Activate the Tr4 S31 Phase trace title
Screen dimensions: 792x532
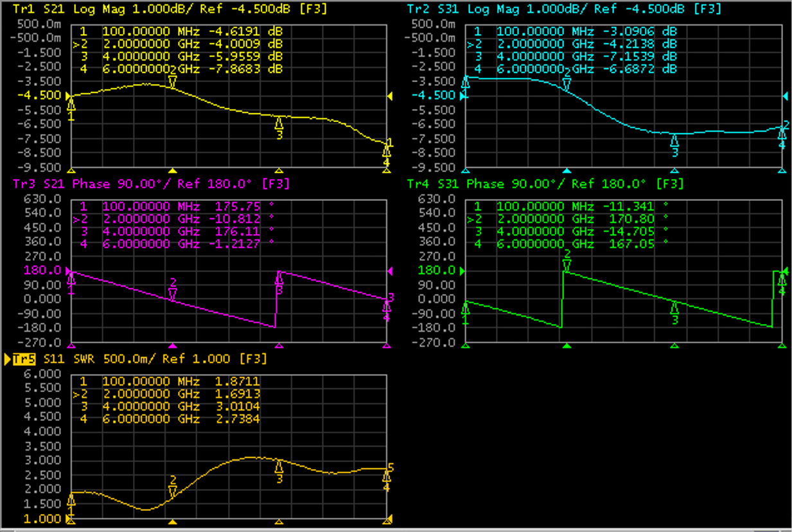[545, 184]
